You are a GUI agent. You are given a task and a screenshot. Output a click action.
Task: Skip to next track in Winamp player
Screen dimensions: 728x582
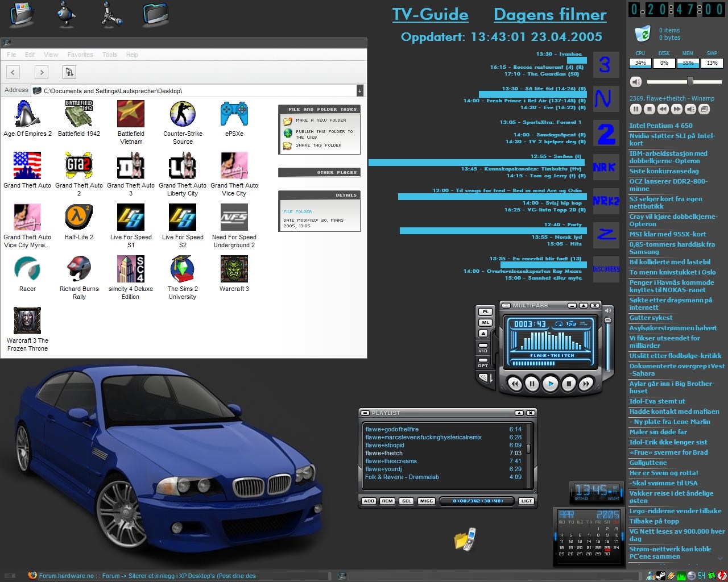click(586, 384)
